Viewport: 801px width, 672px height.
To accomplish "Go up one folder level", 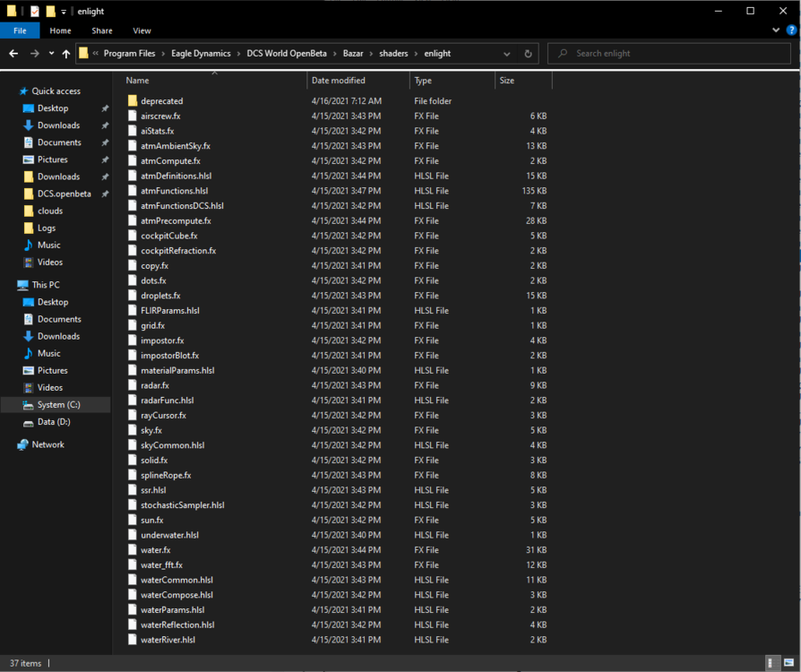I will pos(66,53).
